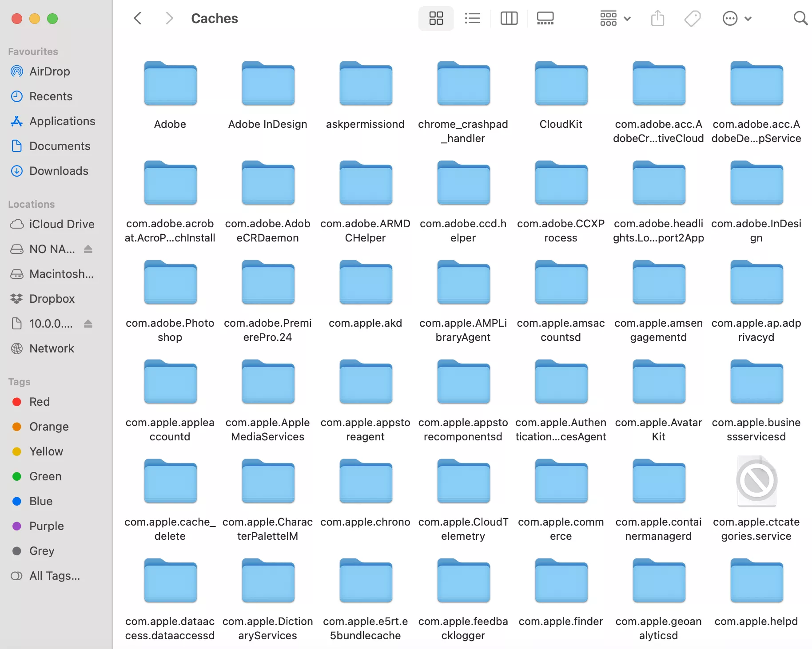Image resolution: width=812 pixels, height=649 pixels.
Task: Select the com.apple.AMPLibraryAgent folder
Action: tap(463, 282)
